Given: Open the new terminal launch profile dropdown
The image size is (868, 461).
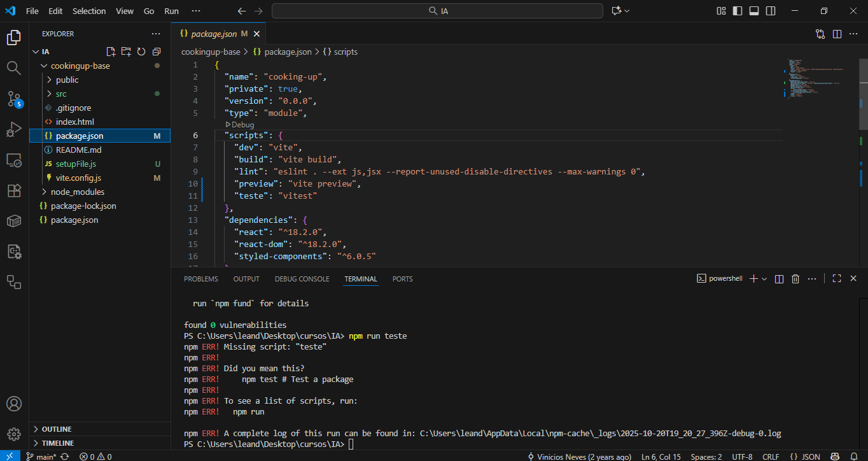Looking at the screenshot, I should [764, 279].
